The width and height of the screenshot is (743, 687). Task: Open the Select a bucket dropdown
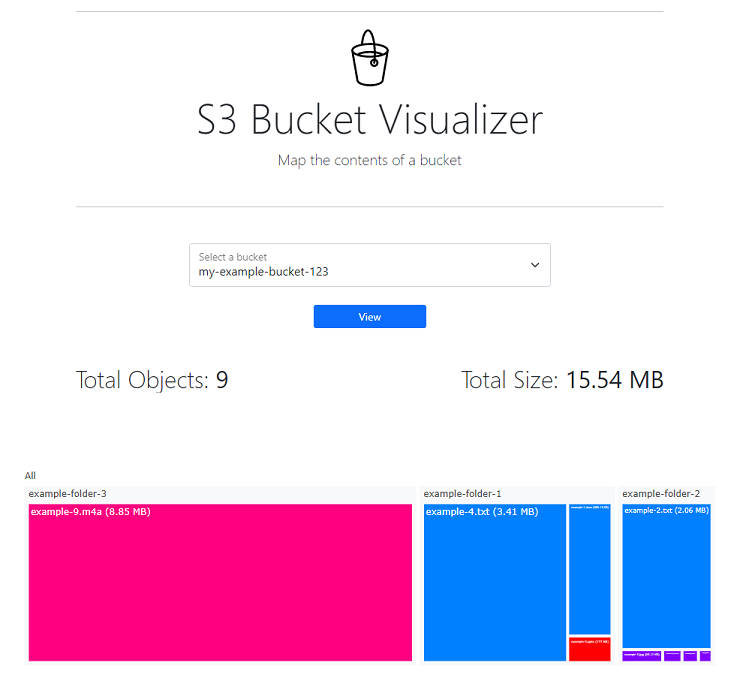pos(370,265)
